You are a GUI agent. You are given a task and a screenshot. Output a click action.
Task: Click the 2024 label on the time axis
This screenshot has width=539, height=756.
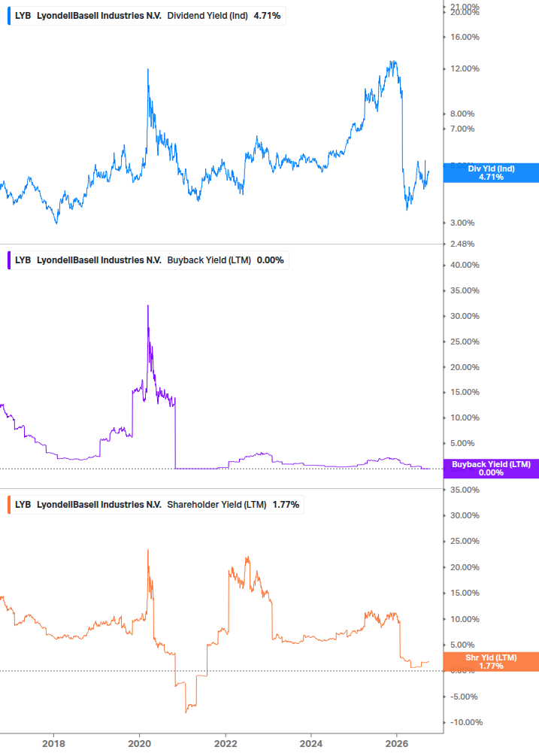(x=310, y=743)
